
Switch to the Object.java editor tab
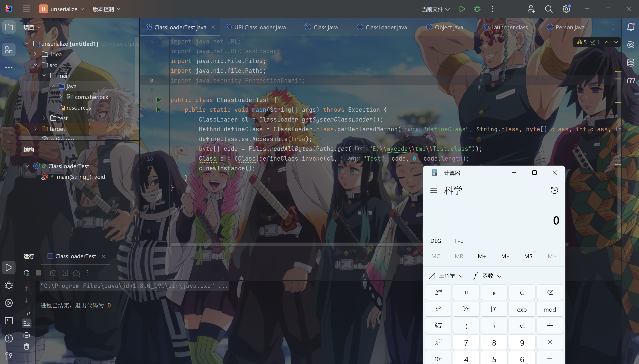click(x=444, y=27)
